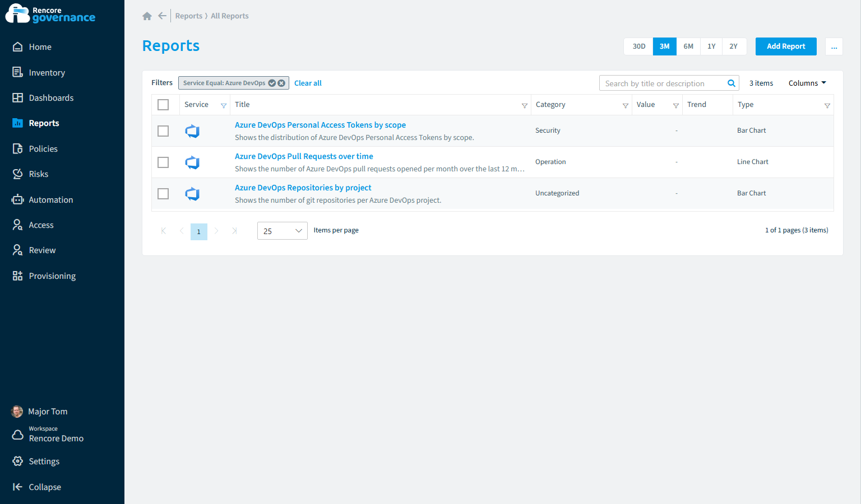
Task: Click the checkmark on the service filter chip
Action: [x=272, y=83]
